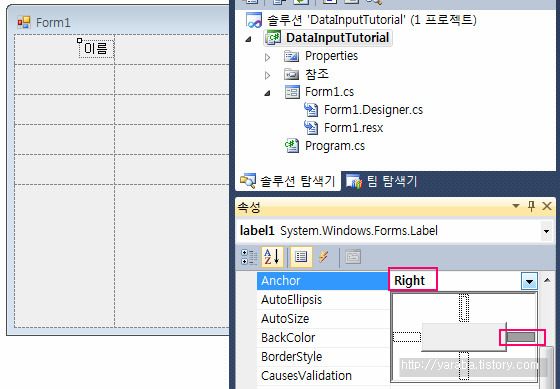Open the 속성 panel window position menu

(516, 206)
